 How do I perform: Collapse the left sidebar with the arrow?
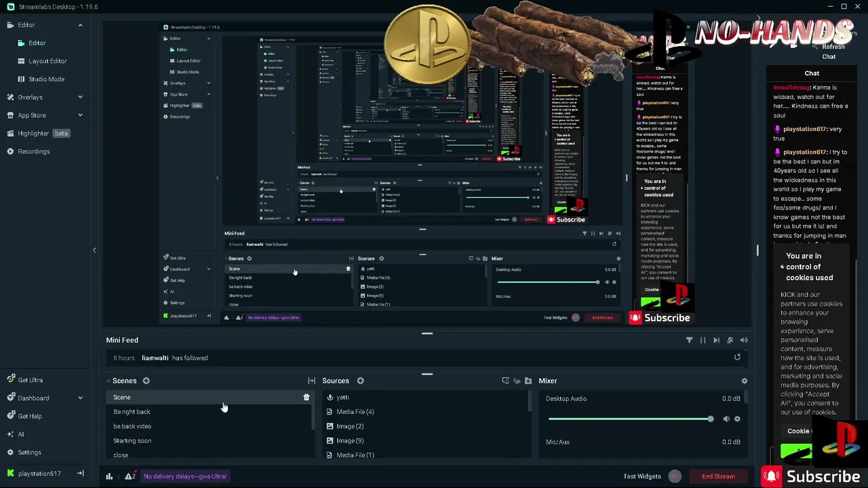(x=94, y=250)
